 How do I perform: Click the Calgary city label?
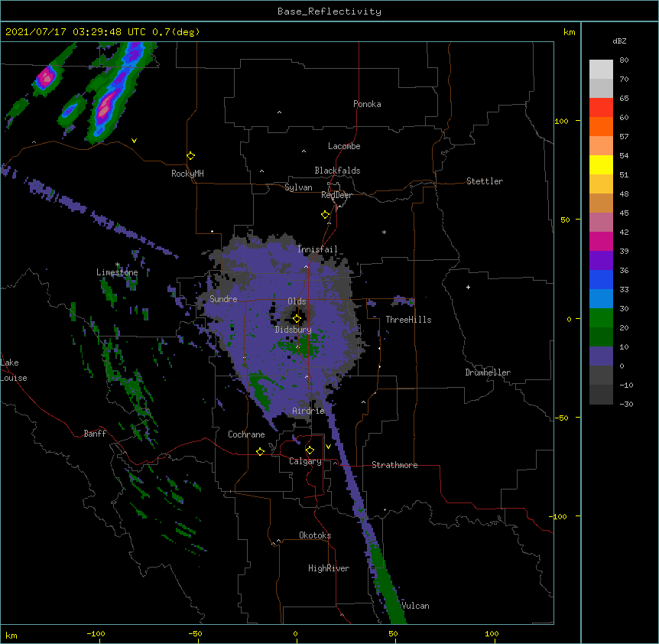click(306, 461)
